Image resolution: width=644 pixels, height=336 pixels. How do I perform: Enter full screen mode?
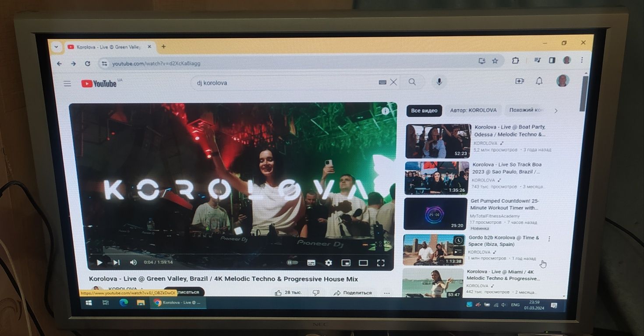point(381,263)
